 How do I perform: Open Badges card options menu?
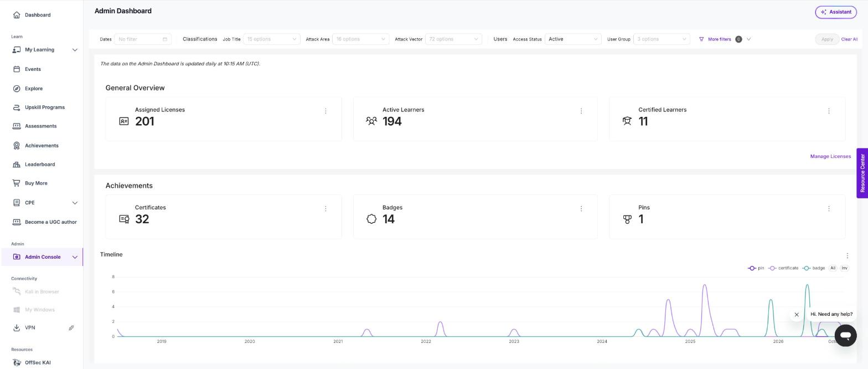pyautogui.click(x=581, y=209)
